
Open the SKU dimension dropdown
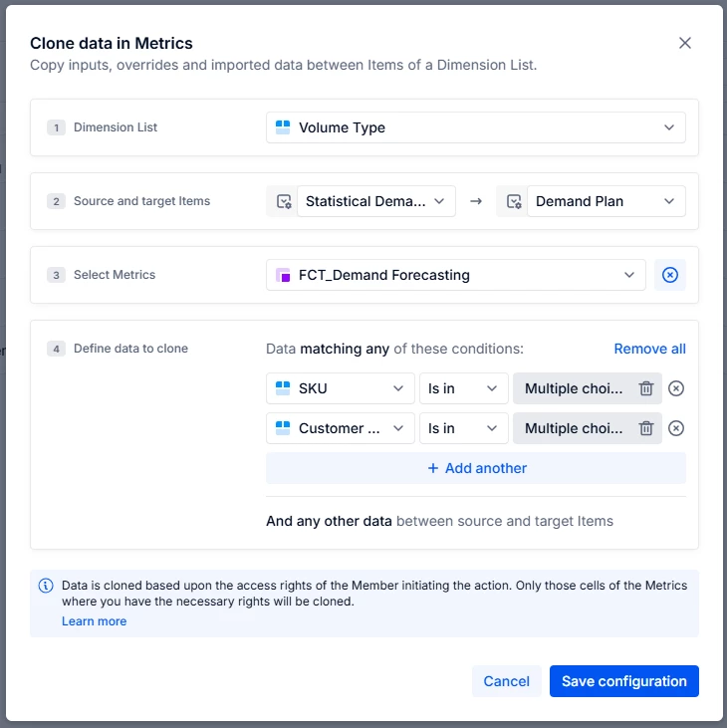click(x=341, y=388)
